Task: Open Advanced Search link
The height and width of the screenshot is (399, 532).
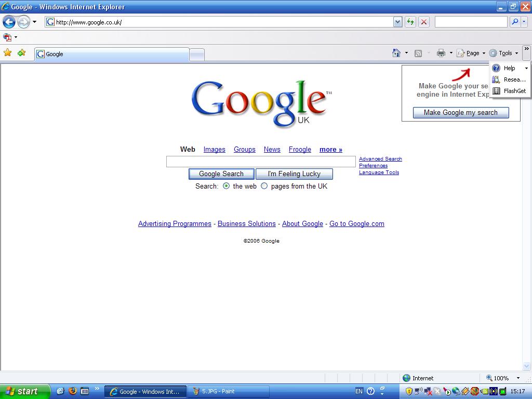Action: [x=380, y=159]
